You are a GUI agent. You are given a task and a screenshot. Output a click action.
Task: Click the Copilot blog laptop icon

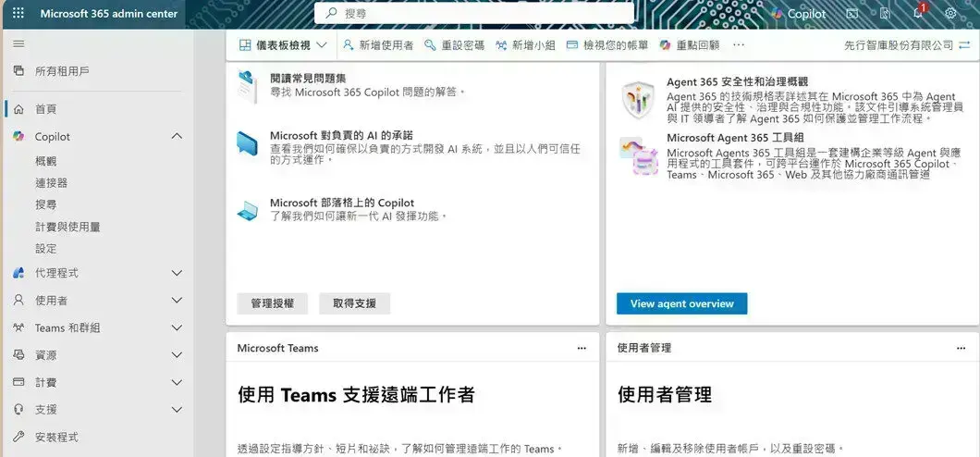[x=248, y=211]
